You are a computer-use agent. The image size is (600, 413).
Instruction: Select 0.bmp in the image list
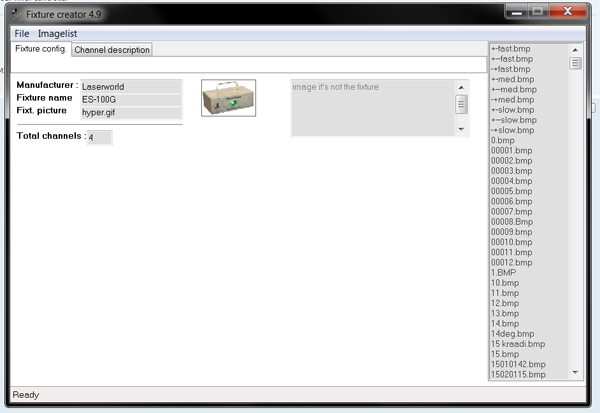pos(506,140)
